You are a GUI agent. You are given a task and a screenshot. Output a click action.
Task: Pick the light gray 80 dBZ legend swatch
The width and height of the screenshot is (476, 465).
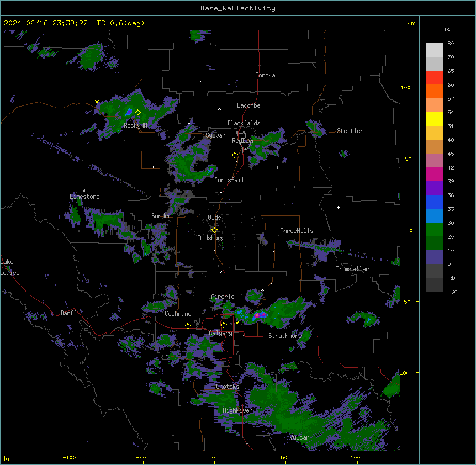click(x=434, y=50)
